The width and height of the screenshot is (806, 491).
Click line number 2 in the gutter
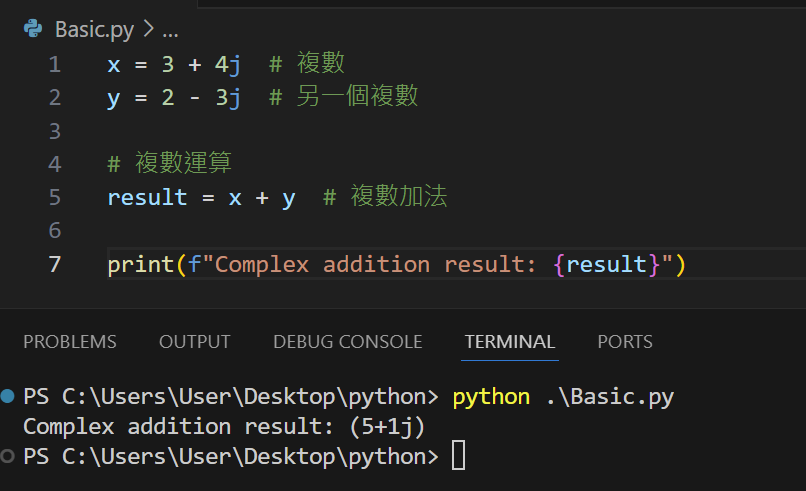[54, 98]
